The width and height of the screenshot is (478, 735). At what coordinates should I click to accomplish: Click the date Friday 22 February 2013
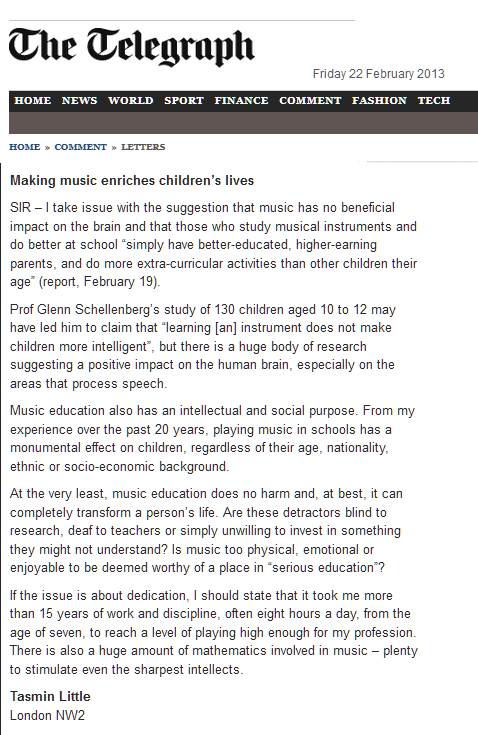379,74
